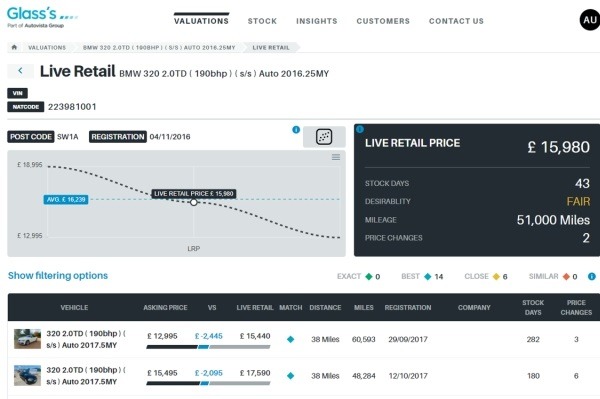Sort by Match column header

coord(290,308)
